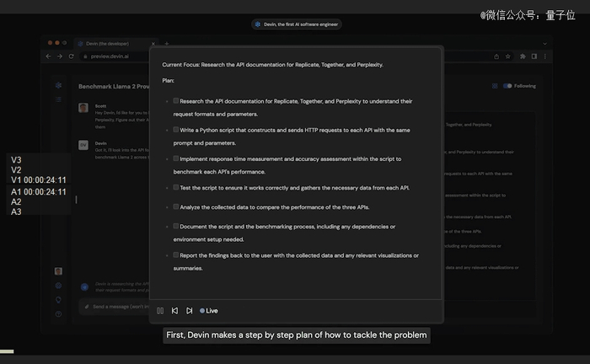This screenshot has width=590, height=364.
Task: Open browser extensions puzzle icon
Action: (523, 56)
